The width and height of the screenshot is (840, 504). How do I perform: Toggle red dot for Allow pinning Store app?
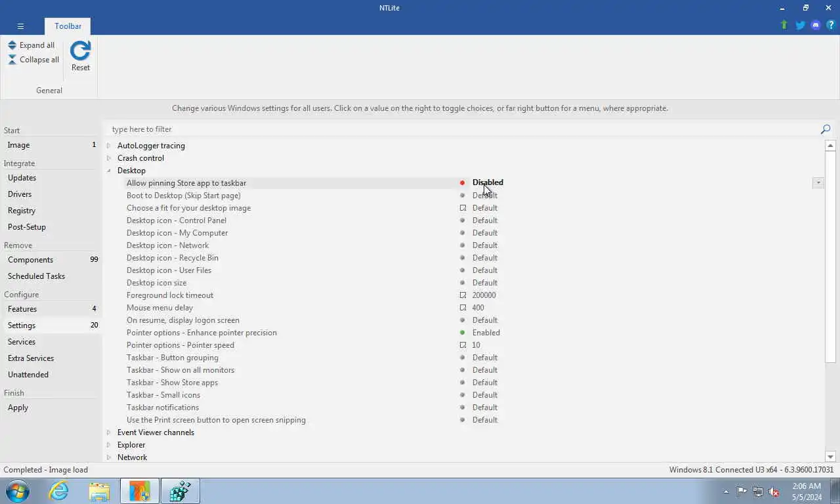pos(463,183)
